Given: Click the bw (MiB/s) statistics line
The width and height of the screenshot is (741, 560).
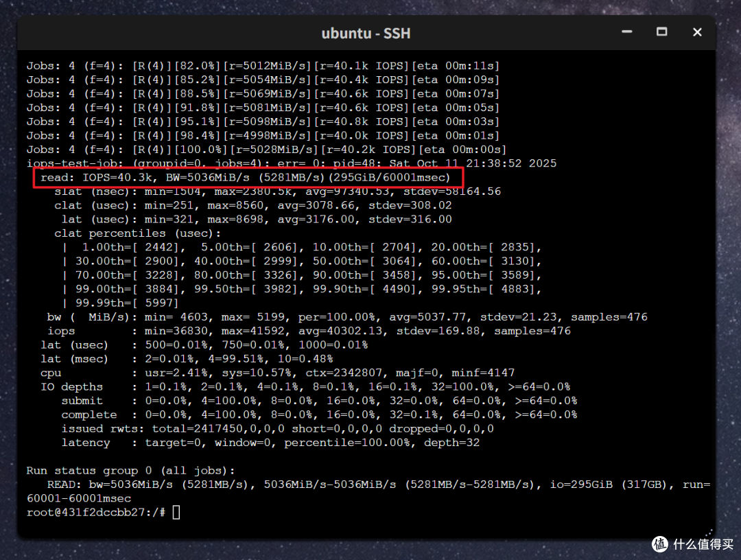Looking at the screenshot, I should click(x=347, y=317).
